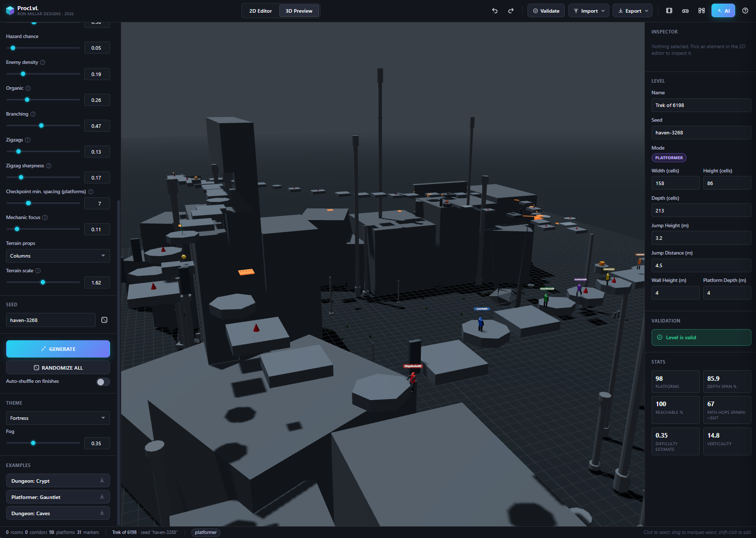This screenshot has height=538, width=756.
Task: Open the Import dropdown
Action: pos(589,11)
